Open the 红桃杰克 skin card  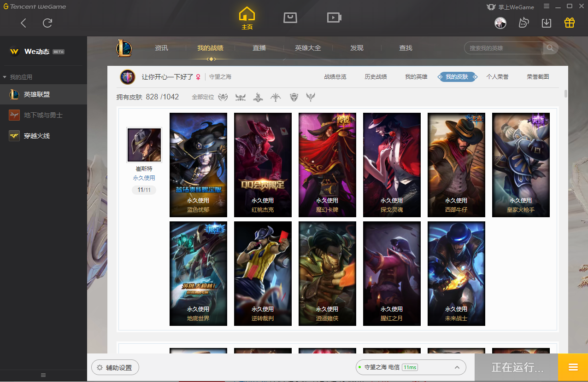pos(263,165)
